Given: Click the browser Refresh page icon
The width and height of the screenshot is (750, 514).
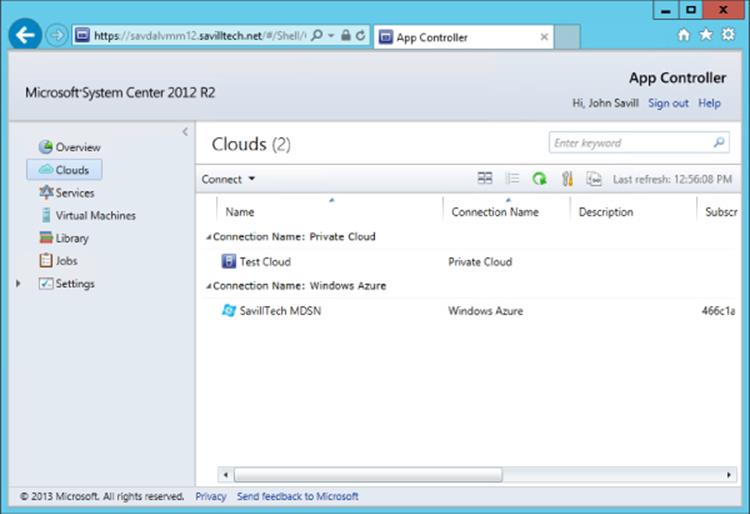Looking at the screenshot, I should point(361,35).
